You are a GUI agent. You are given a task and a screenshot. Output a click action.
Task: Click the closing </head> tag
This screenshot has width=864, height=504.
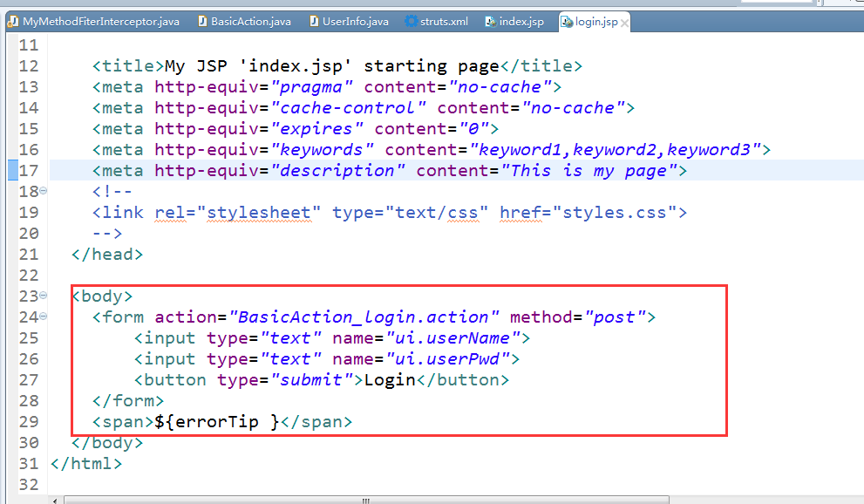(107, 255)
